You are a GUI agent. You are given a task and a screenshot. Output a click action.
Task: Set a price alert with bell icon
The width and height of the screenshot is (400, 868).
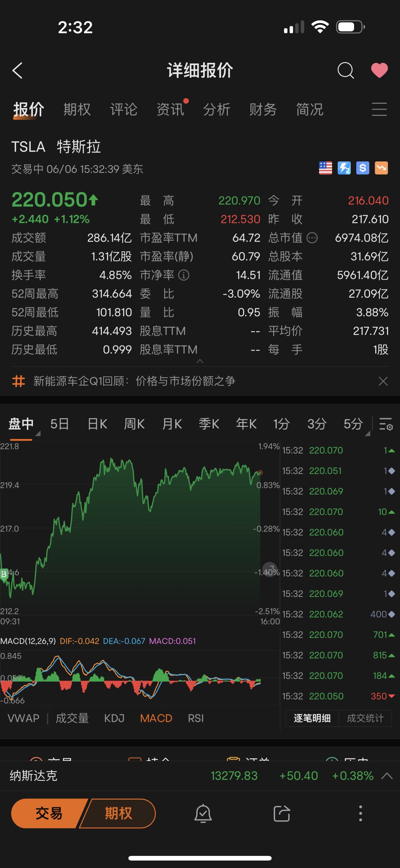(x=203, y=813)
